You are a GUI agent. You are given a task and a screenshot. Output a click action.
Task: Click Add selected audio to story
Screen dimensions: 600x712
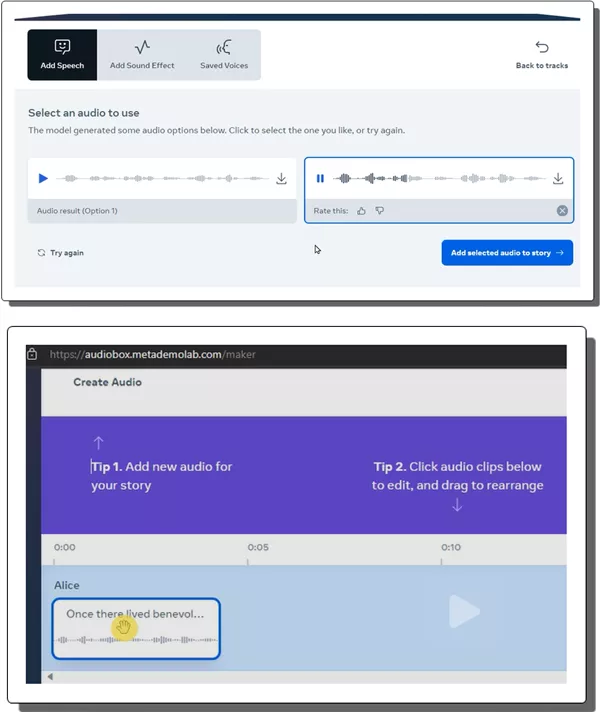click(x=507, y=252)
